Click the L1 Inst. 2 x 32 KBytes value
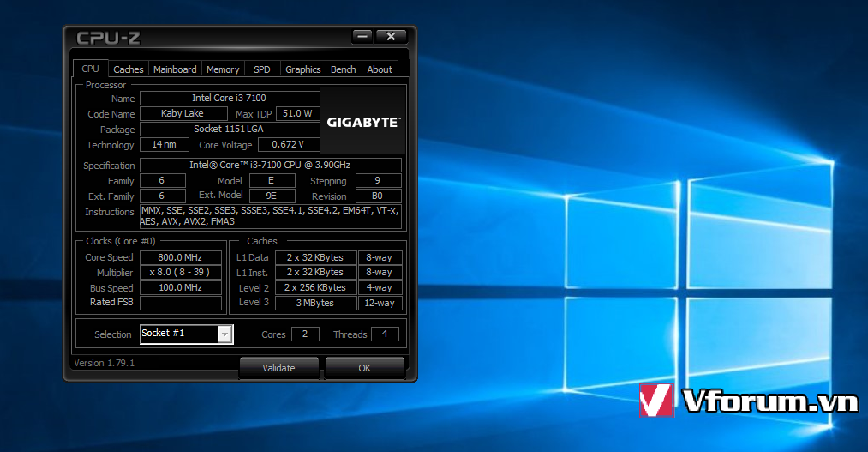Viewport: 868px width, 452px height. click(x=315, y=273)
